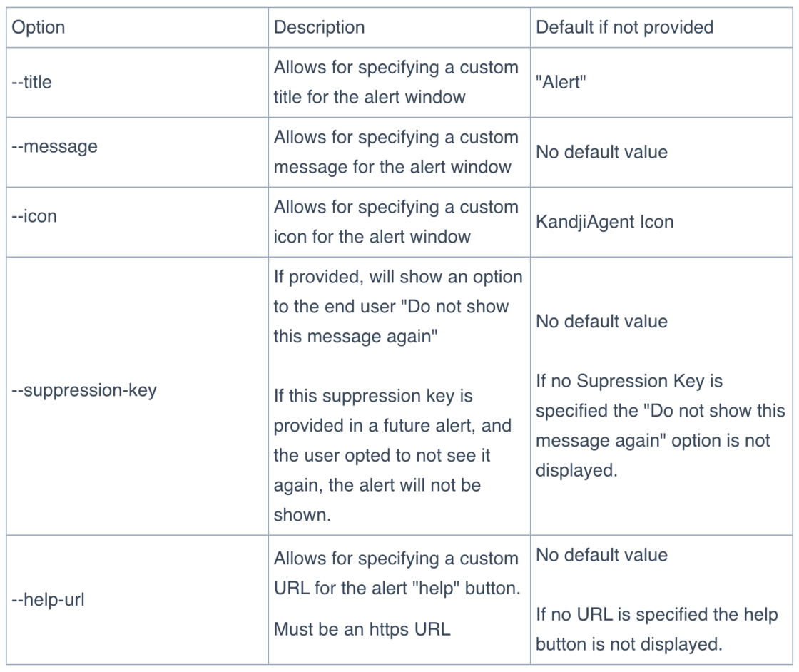Viewport: 799px width, 672px height.
Task: Click "No default value" in --message row
Action: pyautogui.click(x=601, y=152)
